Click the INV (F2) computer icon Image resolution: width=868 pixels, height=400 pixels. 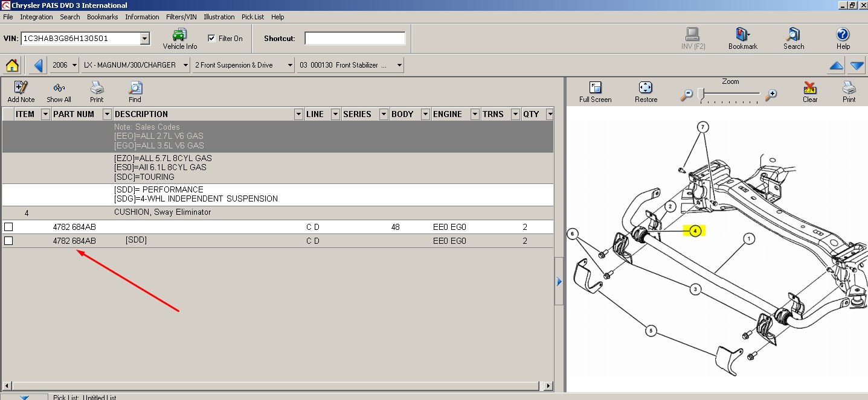click(693, 38)
